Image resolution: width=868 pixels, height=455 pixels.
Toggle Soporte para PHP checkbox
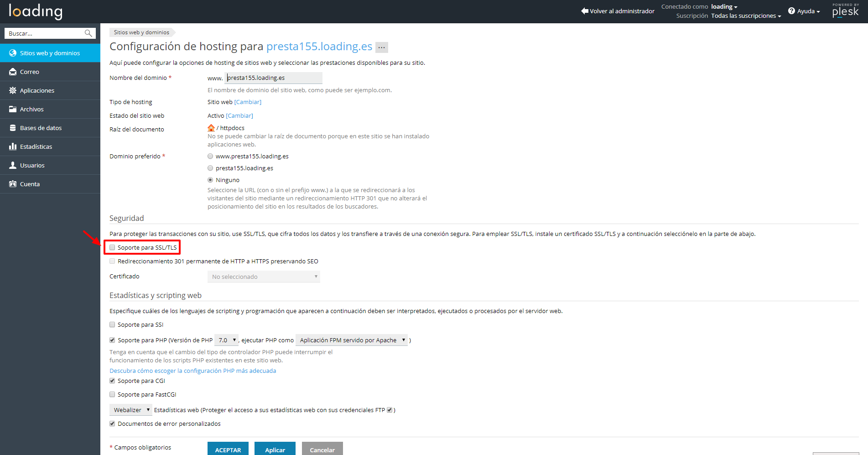[112, 340]
